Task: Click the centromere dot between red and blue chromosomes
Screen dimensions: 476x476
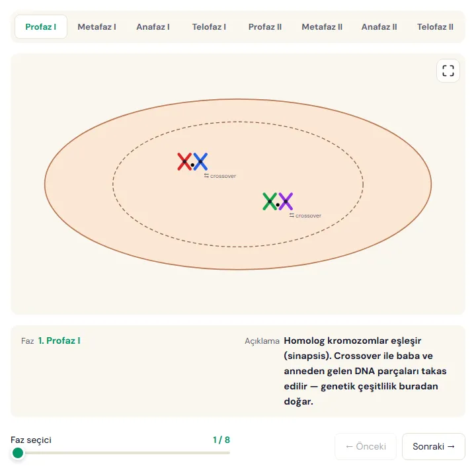Action: pos(192,165)
